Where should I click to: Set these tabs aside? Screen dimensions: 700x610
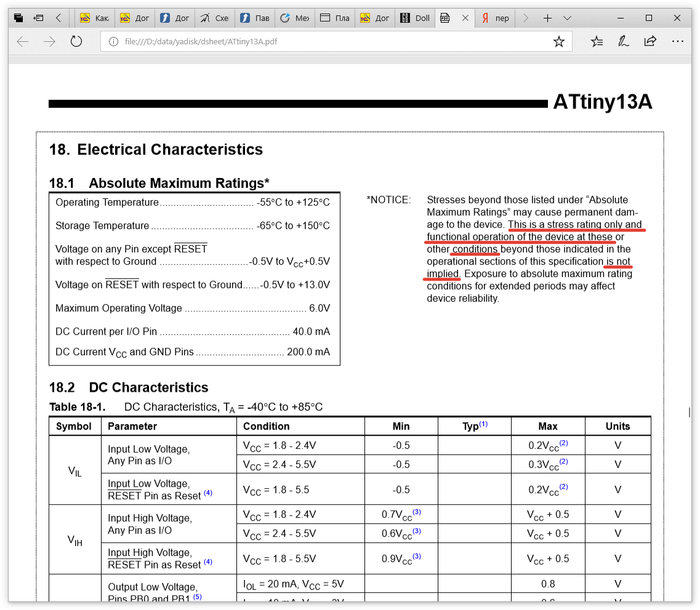pos(38,18)
